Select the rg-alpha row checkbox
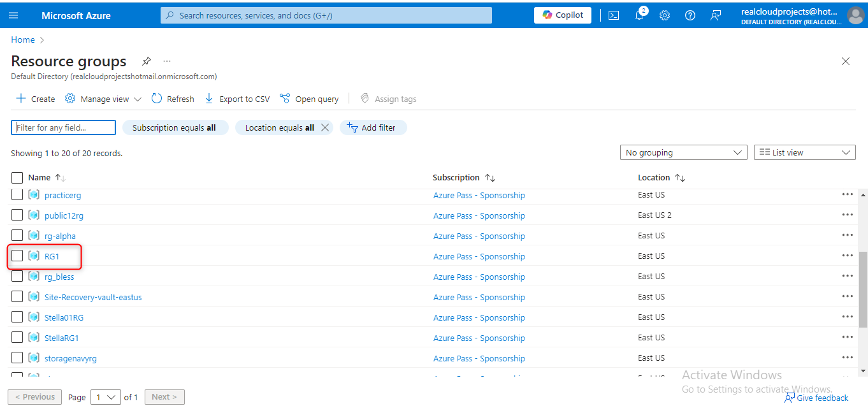This screenshot has width=868, height=413. click(17, 236)
